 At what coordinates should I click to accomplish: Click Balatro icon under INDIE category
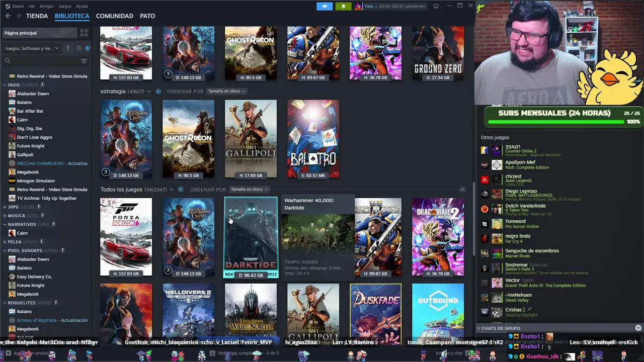12,103
